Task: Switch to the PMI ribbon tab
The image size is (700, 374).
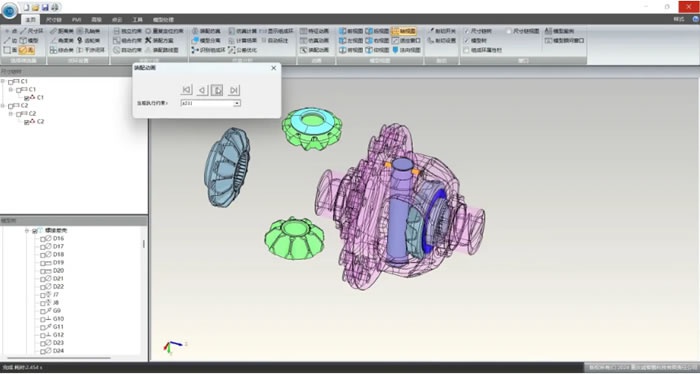Action: click(76, 20)
